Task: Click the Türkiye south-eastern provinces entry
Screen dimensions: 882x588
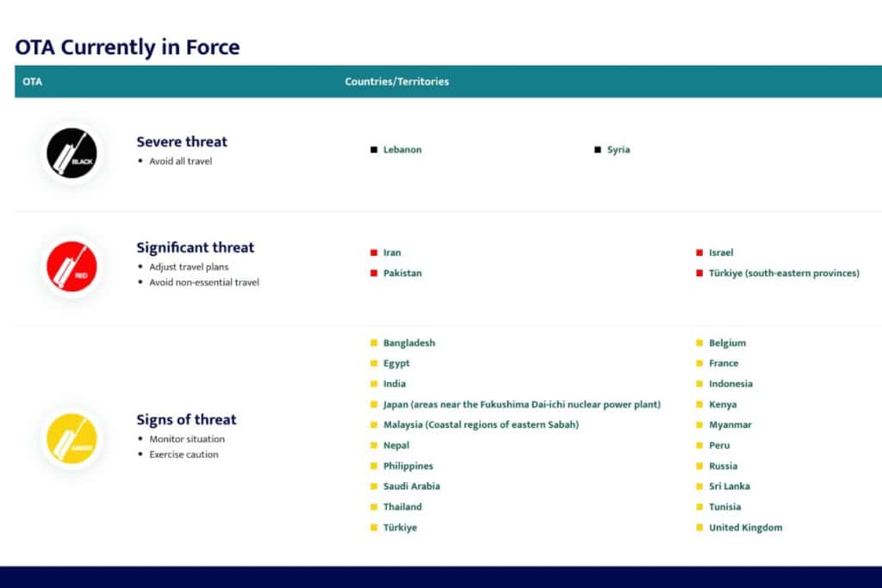Action: pos(784,273)
